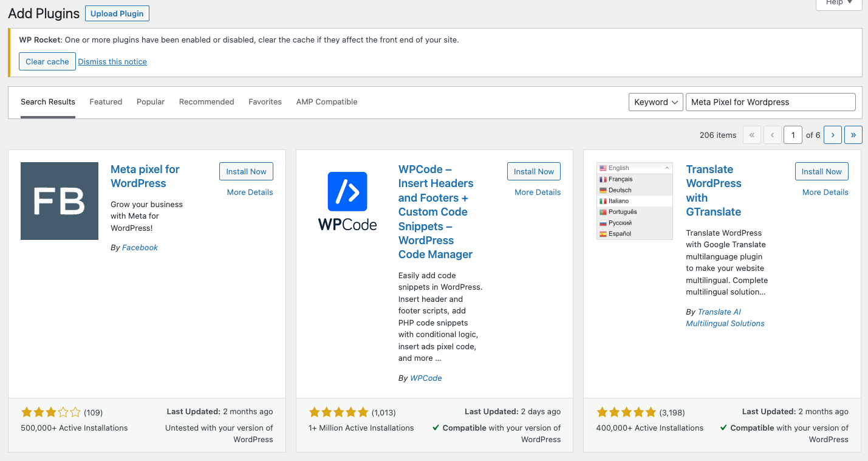The width and height of the screenshot is (868, 461).
Task: Click the GTranslate language list thumbnail
Action: tap(635, 201)
